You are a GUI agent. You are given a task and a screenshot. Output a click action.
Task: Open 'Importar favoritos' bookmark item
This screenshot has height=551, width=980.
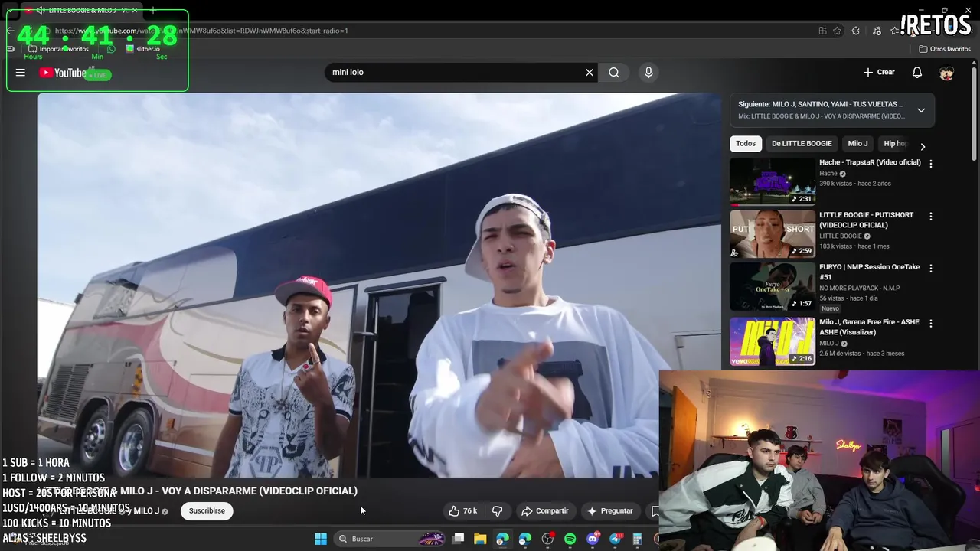pos(58,49)
